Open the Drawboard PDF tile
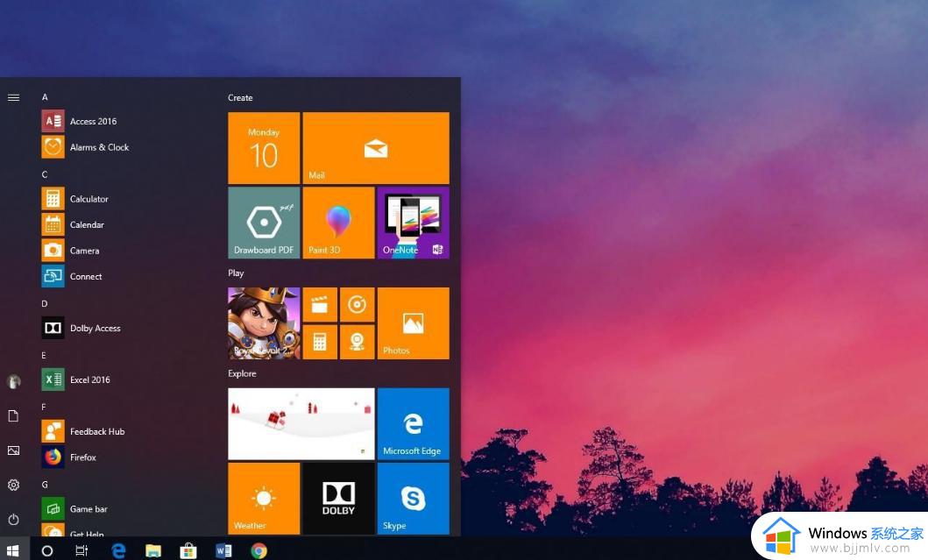The image size is (928, 560). pos(264,223)
